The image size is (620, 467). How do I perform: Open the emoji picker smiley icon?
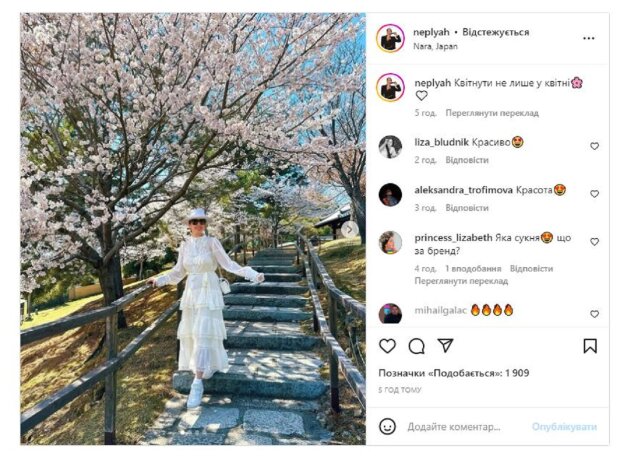point(387,426)
